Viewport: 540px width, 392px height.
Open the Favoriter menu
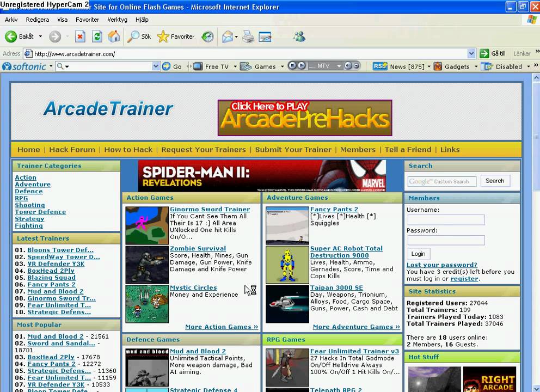[87, 20]
